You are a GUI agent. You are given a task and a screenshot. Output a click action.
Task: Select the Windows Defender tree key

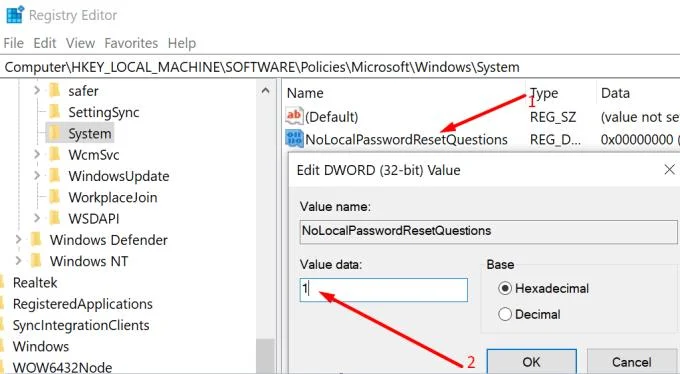click(108, 239)
